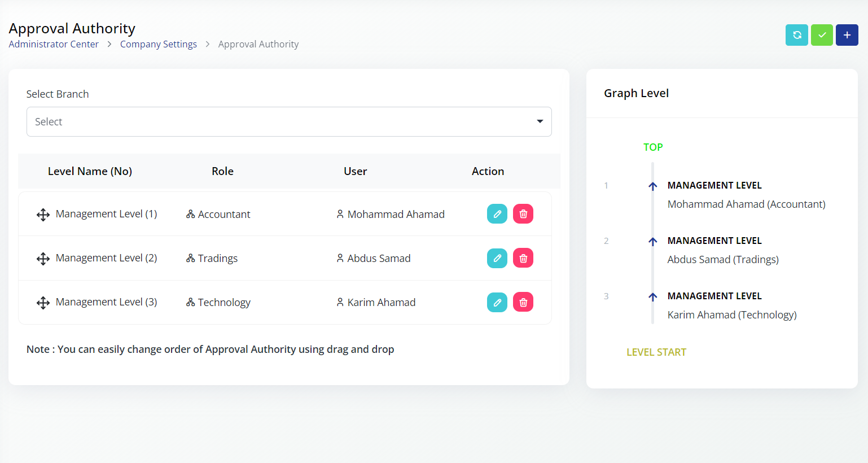
Task: Go to Administrator Center breadcrumb
Action: [x=54, y=44]
